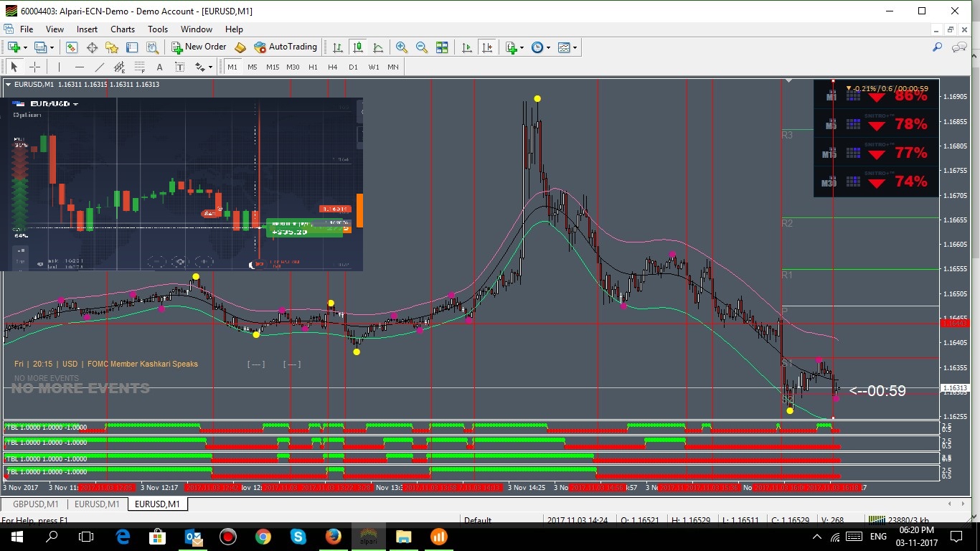
Task: Select the Fibonacci Retracement tool
Action: tap(139, 67)
